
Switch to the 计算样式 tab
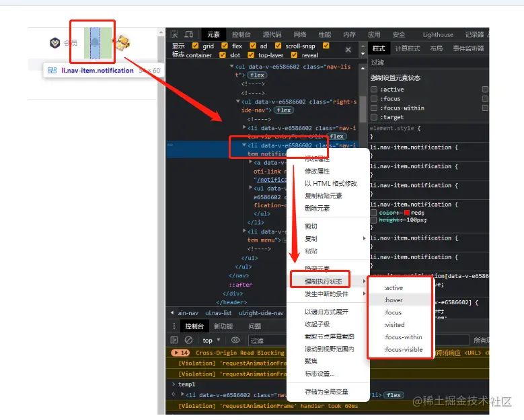408,48
